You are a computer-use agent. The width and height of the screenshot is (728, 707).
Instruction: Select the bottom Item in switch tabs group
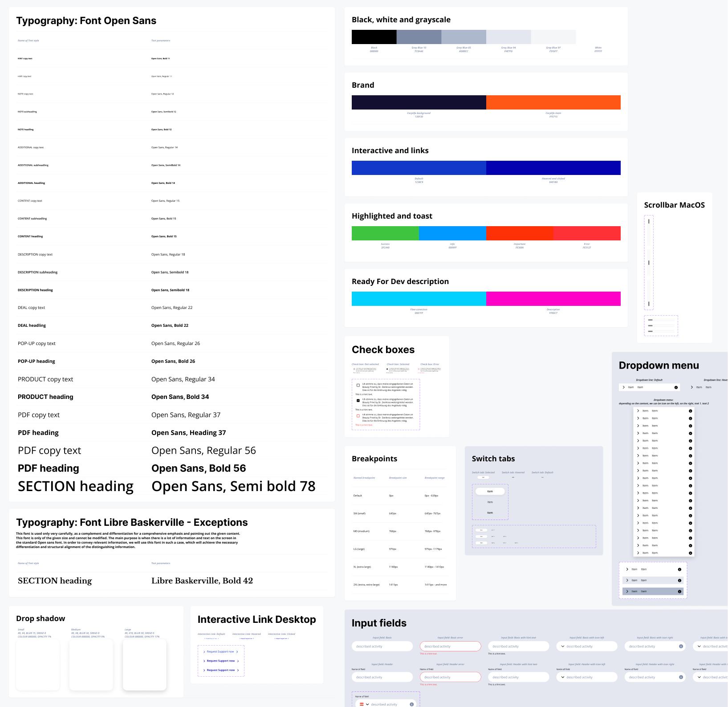pyautogui.click(x=490, y=513)
